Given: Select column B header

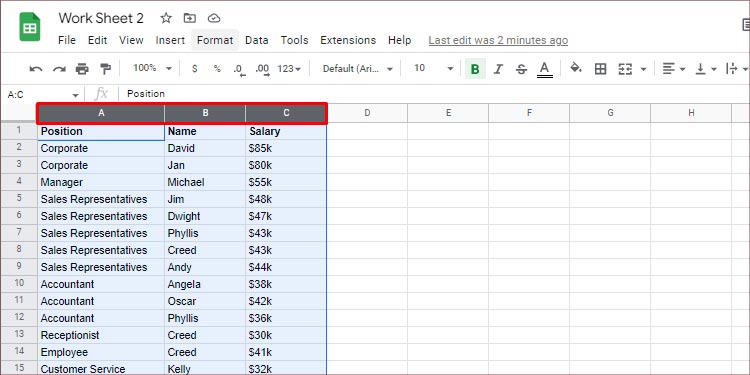Looking at the screenshot, I should 205,113.
